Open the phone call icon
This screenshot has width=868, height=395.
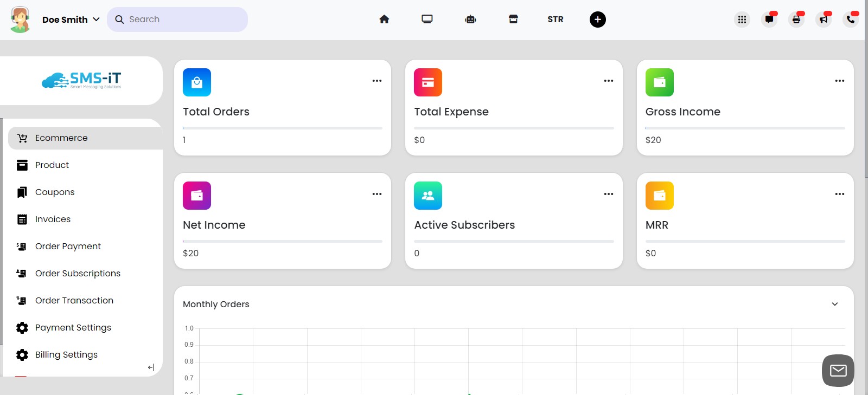click(x=851, y=20)
